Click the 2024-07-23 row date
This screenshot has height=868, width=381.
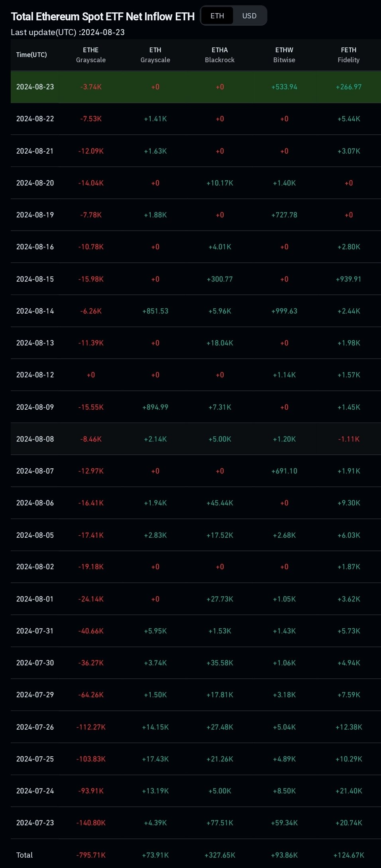click(35, 823)
